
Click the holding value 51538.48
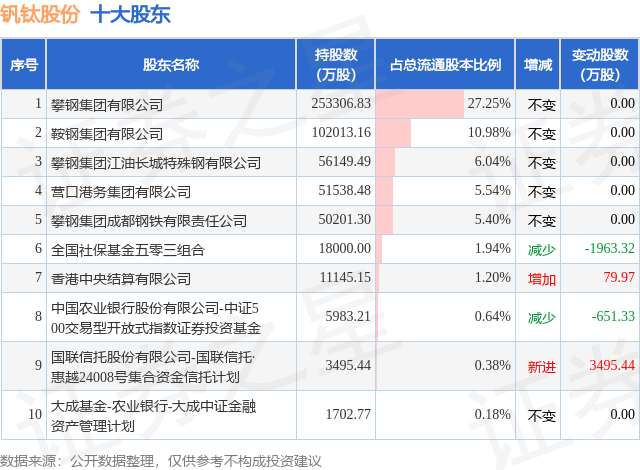click(x=344, y=190)
